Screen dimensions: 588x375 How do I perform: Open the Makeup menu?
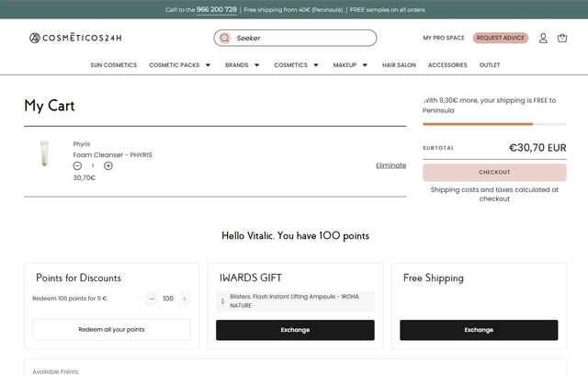[x=345, y=65]
